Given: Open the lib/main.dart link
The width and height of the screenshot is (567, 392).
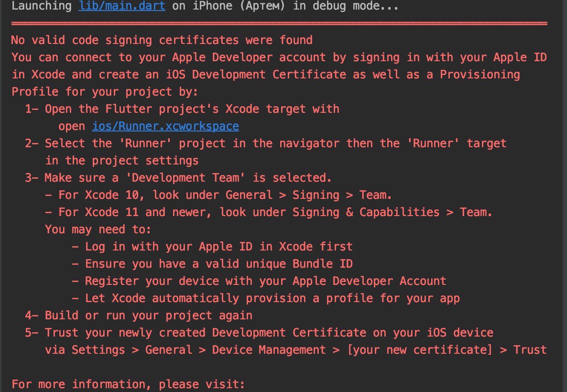Looking at the screenshot, I should tap(122, 6).
